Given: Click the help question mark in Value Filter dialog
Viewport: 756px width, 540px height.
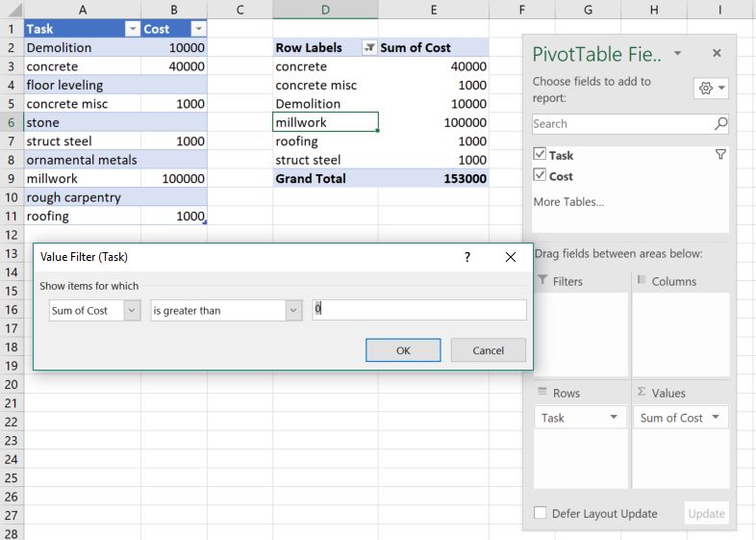Looking at the screenshot, I should (467, 257).
